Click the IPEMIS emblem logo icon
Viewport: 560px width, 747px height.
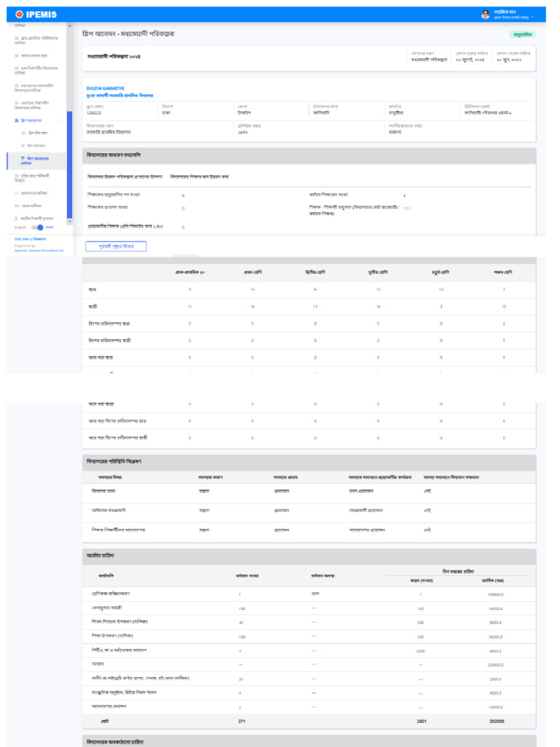click(19, 15)
